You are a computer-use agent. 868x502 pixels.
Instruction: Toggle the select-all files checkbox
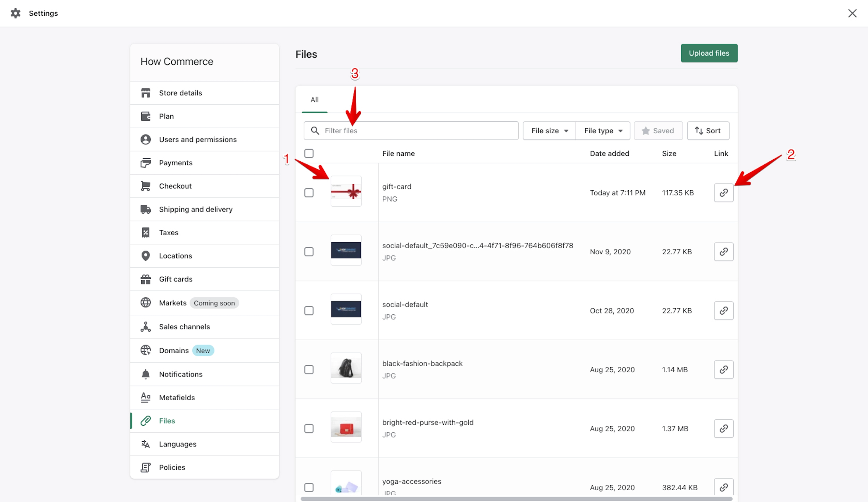point(309,154)
